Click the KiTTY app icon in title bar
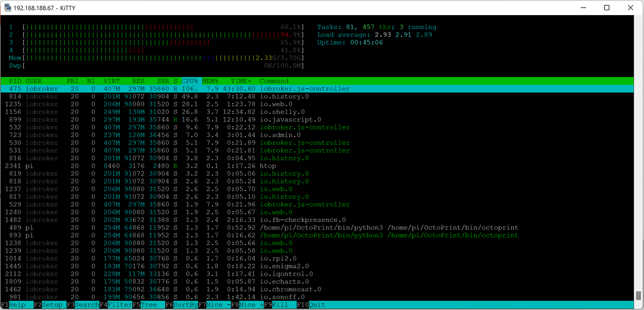This screenshot has width=644, height=310. tap(8, 8)
